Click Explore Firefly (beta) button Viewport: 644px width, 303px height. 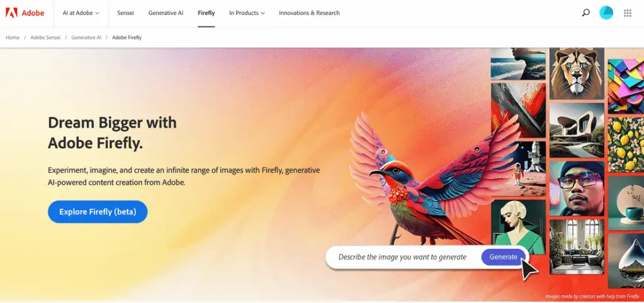click(97, 212)
